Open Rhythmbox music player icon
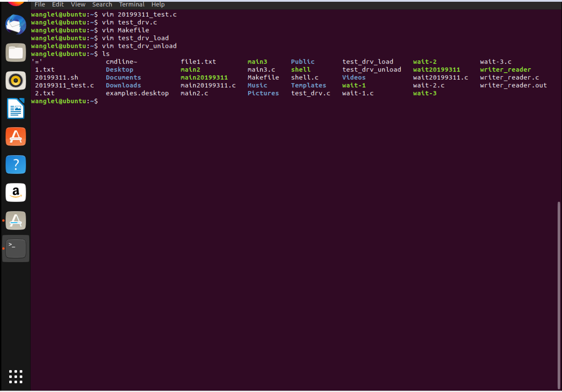Image resolution: width=562 pixels, height=392 pixels. (16, 81)
